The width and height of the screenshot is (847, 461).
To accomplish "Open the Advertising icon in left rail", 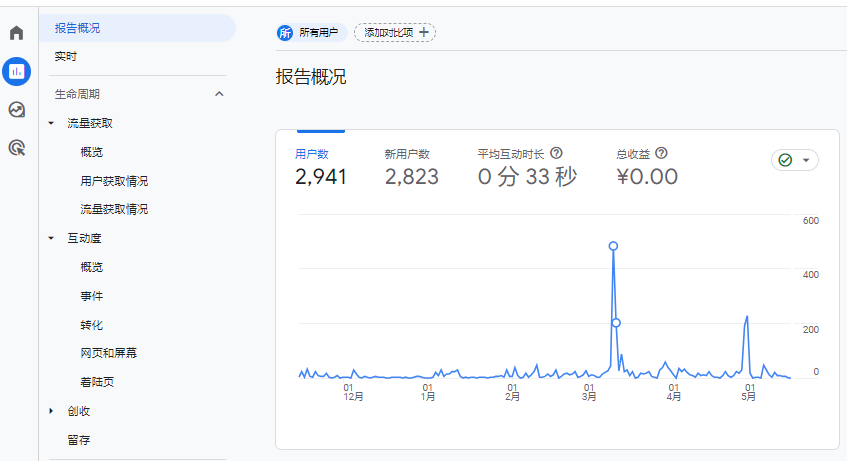I will coord(16,148).
